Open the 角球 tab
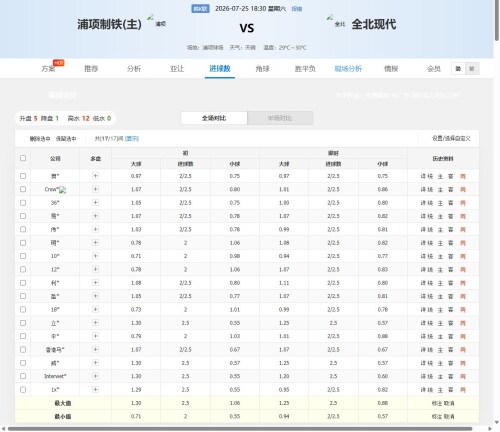500x432 pixels. (x=262, y=69)
